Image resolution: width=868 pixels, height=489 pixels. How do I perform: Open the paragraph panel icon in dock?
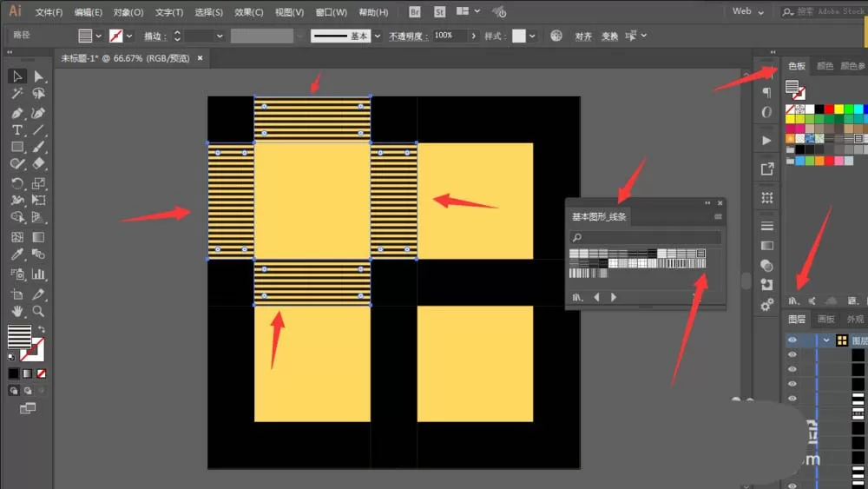766,92
